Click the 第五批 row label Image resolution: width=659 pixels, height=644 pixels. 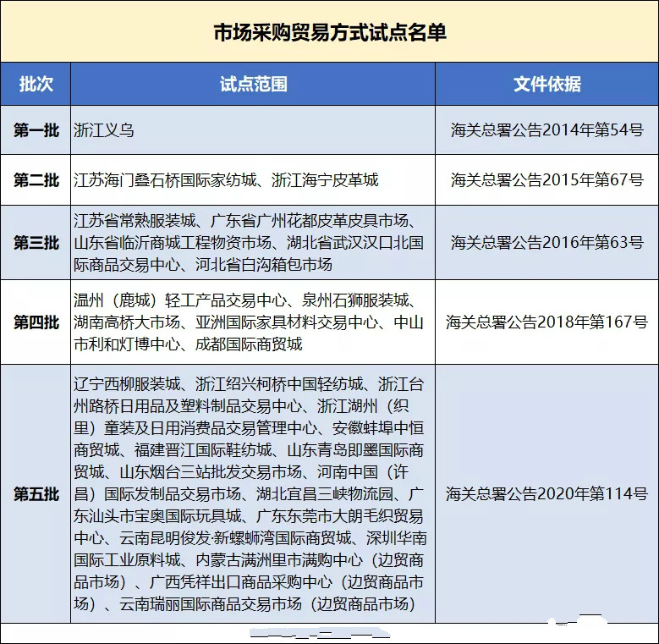36,493
